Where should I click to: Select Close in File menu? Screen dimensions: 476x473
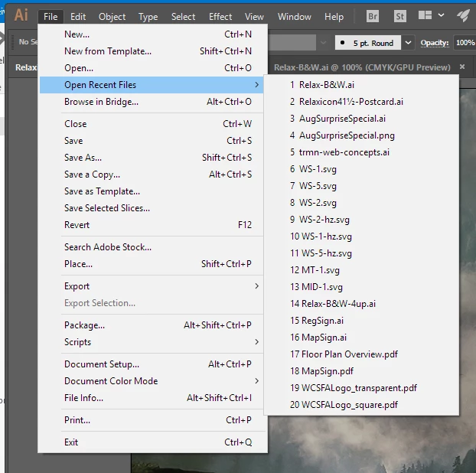coord(152,124)
